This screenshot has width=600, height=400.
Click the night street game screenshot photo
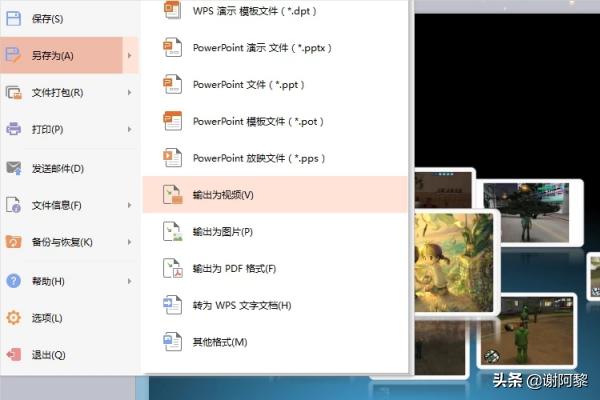(x=526, y=212)
